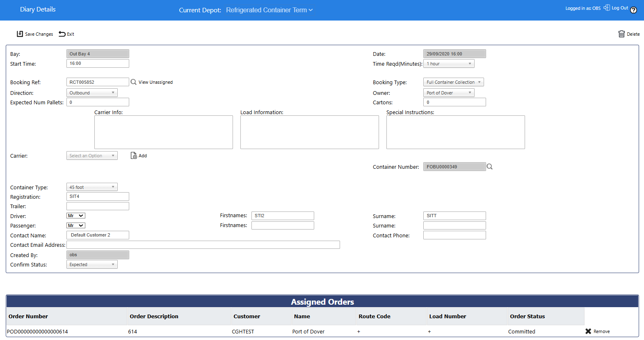Click the Exit back-arrow icon

pyautogui.click(x=62, y=34)
